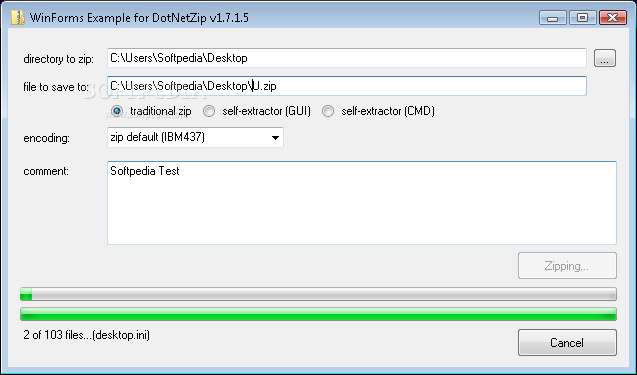Image resolution: width=637 pixels, height=375 pixels.
Task: Click the '2 of 103 files' status text
Action: [x=87, y=335]
